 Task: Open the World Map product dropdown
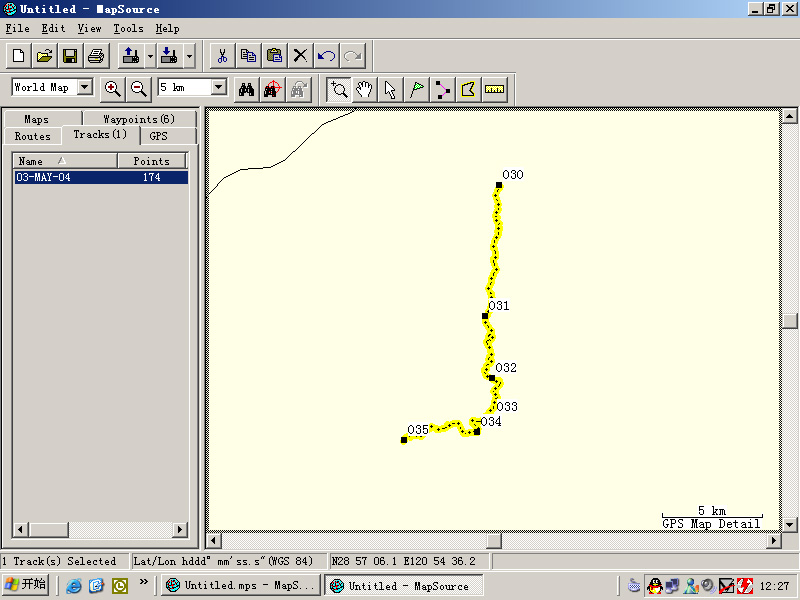85,87
